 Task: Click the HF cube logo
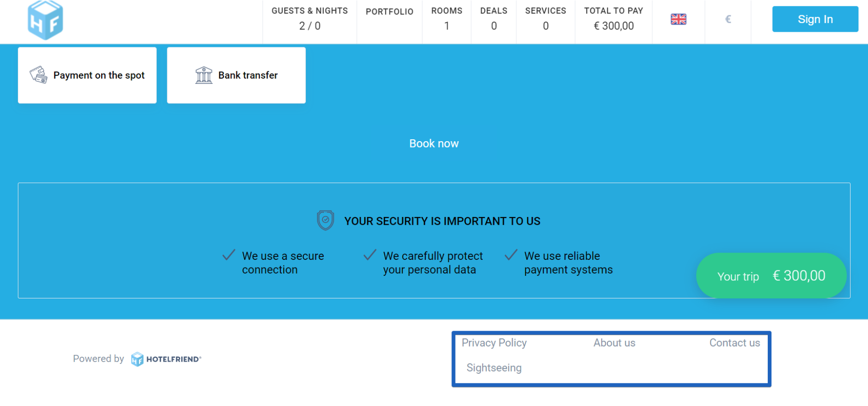tap(45, 20)
